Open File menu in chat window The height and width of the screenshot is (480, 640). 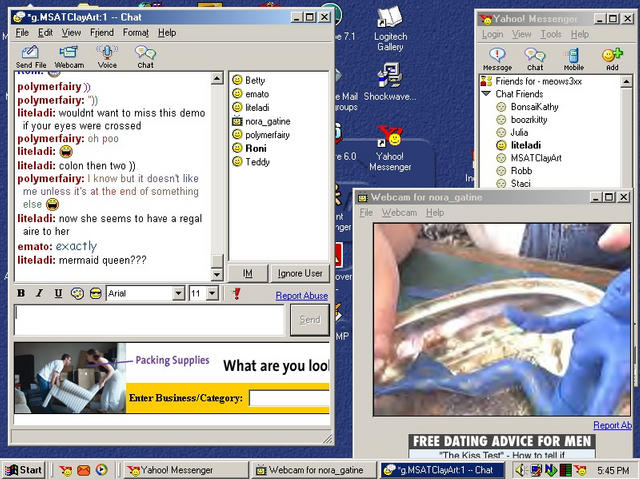22,33
